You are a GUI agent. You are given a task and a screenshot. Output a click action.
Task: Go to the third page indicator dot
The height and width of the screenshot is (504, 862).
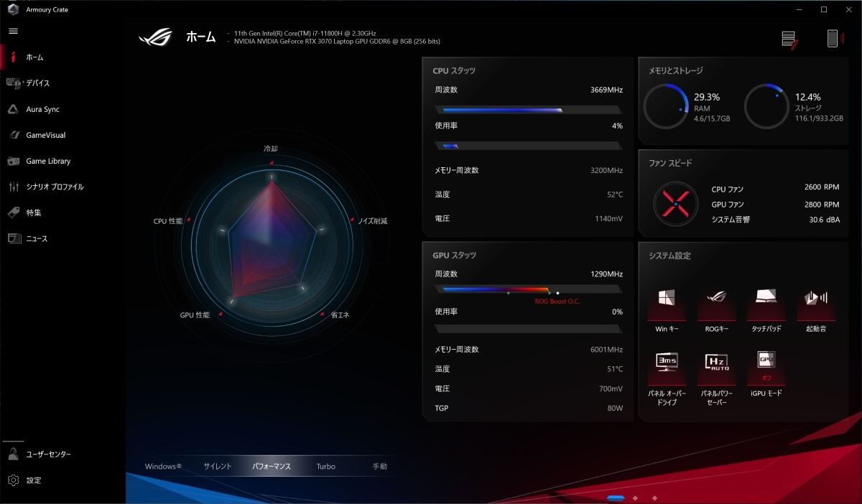tap(654, 498)
